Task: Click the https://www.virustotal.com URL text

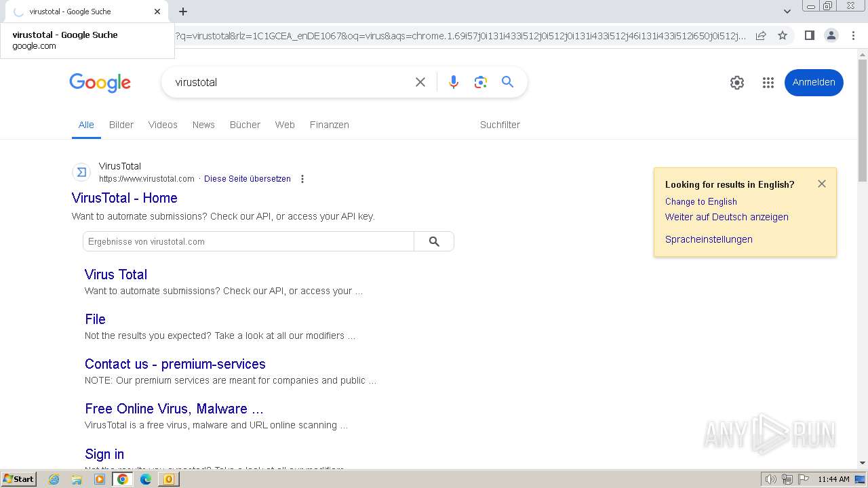Action: tap(146, 179)
